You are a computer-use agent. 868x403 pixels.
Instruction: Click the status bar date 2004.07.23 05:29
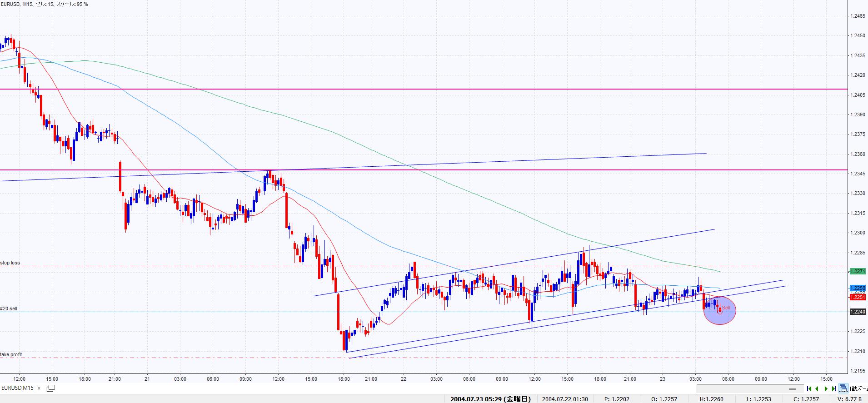(x=490, y=399)
